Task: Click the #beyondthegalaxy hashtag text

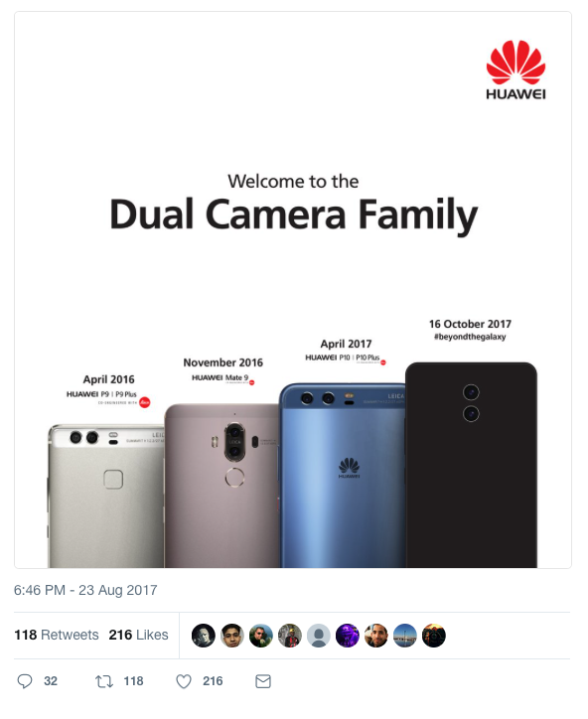Action: [x=470, y=337]
